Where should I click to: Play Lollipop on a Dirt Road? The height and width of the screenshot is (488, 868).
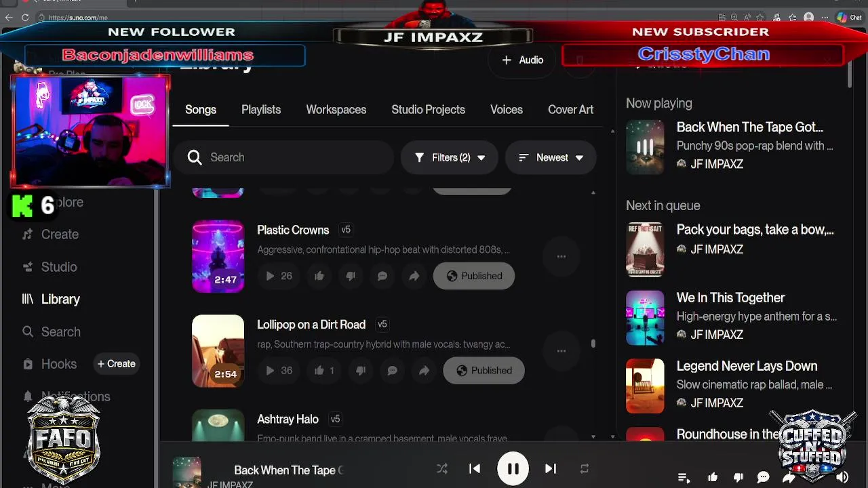pos(270,370)
